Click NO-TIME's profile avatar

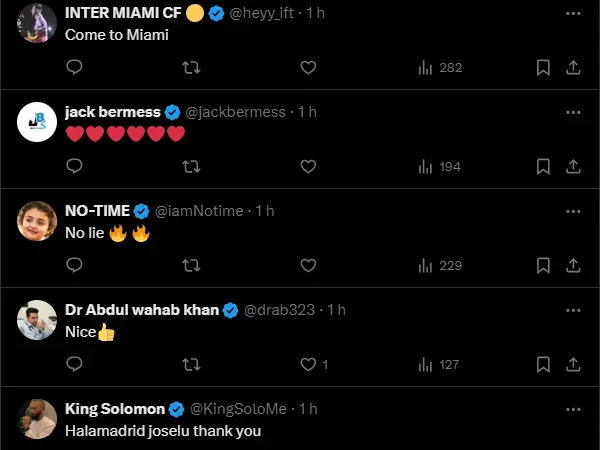tap(37, 221)
